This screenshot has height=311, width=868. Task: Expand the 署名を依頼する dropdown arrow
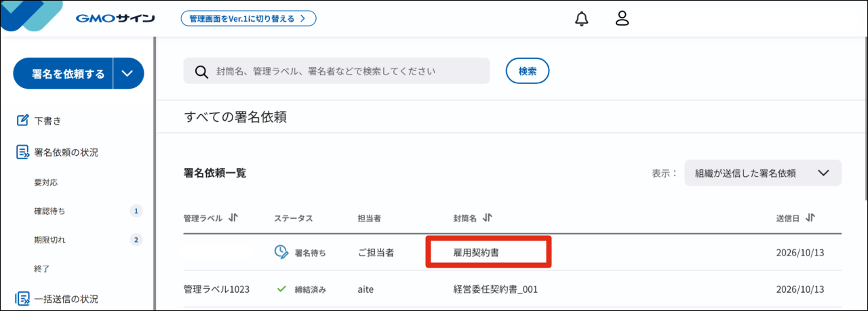[128, 74]
